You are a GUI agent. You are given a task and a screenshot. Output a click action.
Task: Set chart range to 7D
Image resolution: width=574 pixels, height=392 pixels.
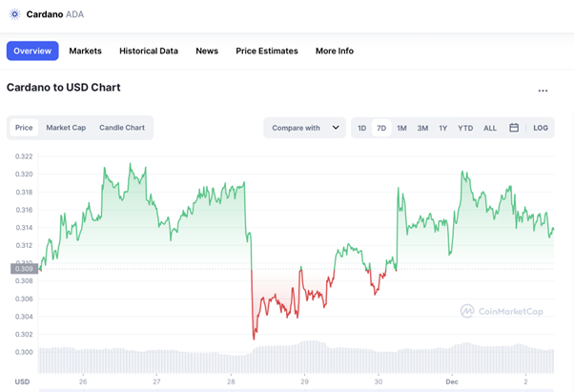(x=381, y=128)
